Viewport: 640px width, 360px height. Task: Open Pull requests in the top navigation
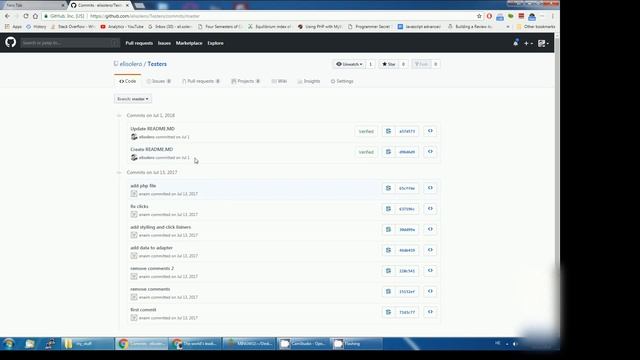coord(139,43)
